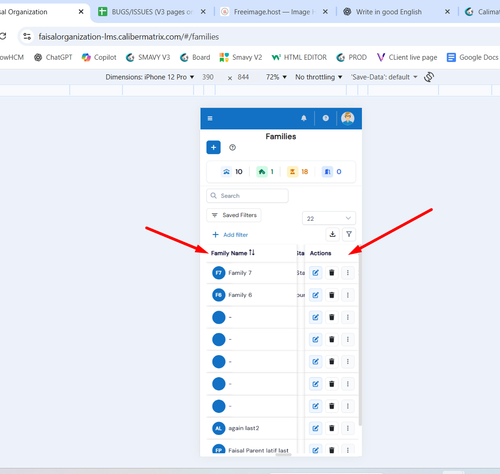Image resolution: width=500 pixels, height=474 pixels.
Task: Open Google Docs bookmark
Action: [x=473, y=57]
